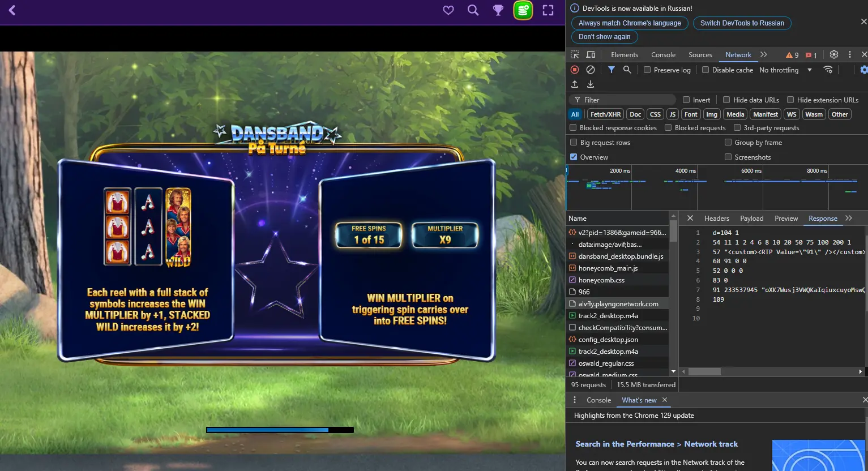This screenshot has width=868, height=471.
Task: Click the warnings count triangle showing 9
Action: coord(792,55)
